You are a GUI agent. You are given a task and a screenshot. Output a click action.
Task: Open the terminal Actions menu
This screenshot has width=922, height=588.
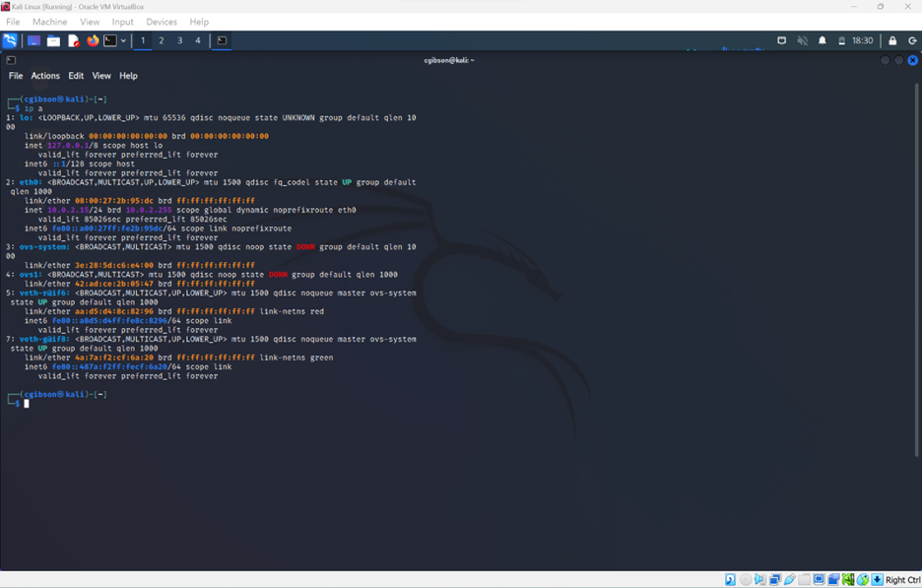pos(45,76)
